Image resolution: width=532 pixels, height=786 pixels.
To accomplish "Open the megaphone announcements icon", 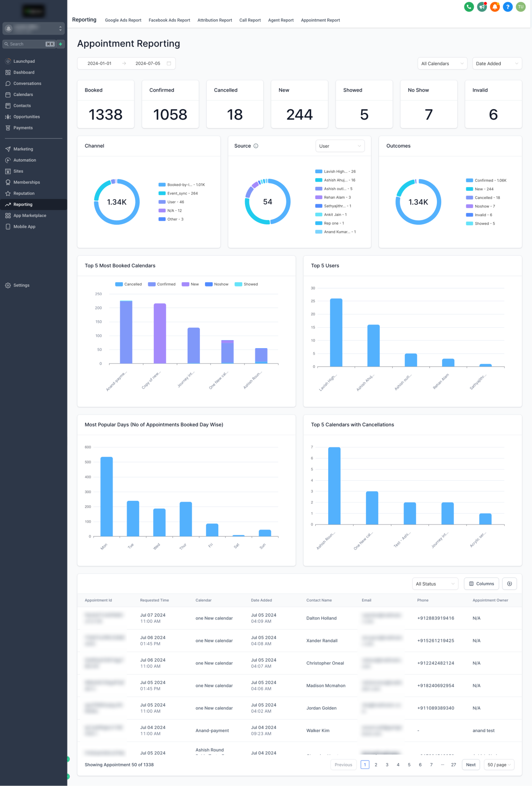I will tap(481, 7).
